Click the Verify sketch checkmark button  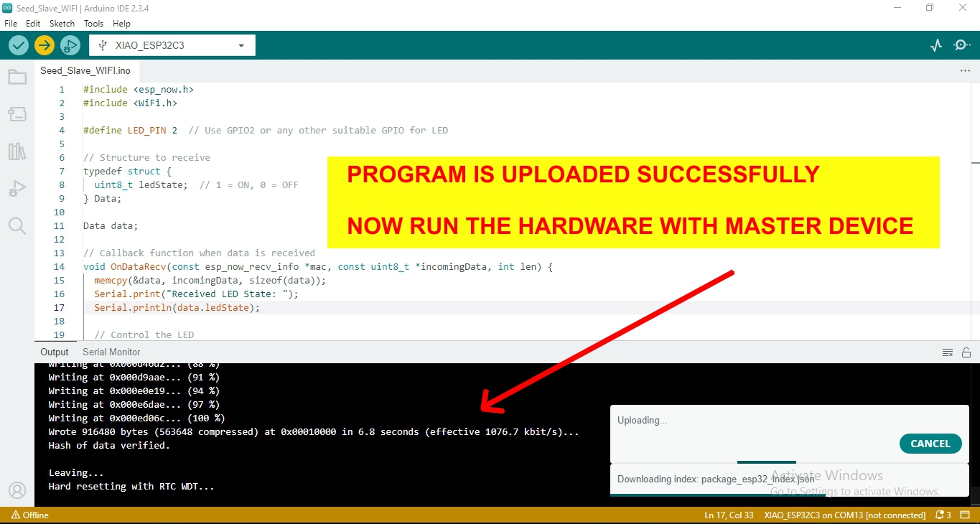click(19, 45)
